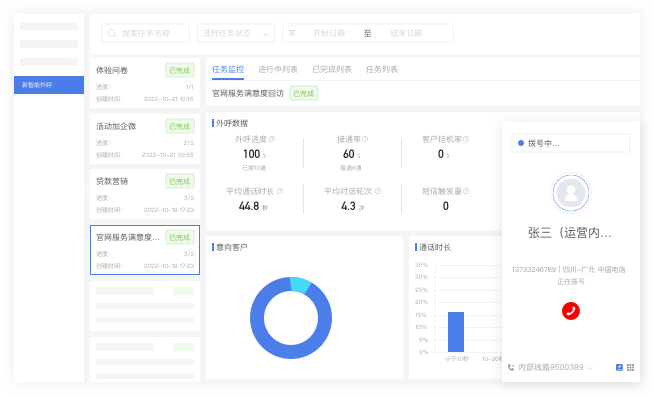Click the 结束日期 date field

point(406,33)
